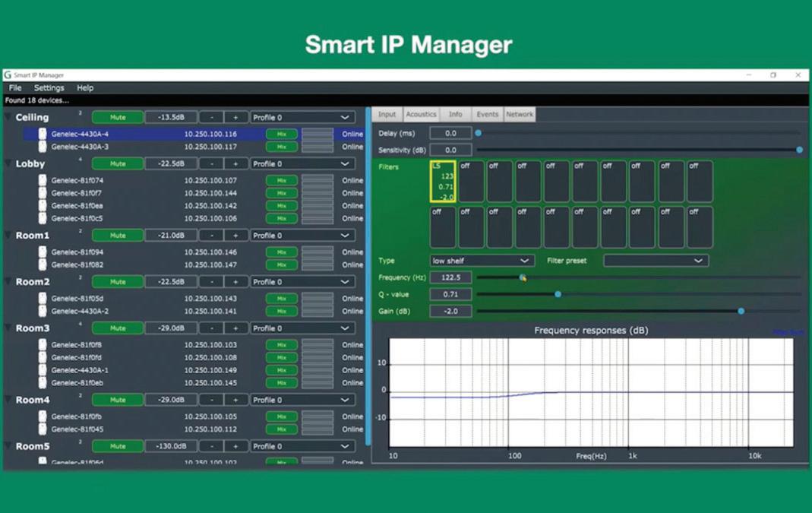Toggle Mute for the Room2 group
Image resolution: width=812 pixels, height=513 pixels.
coord(118,282)
